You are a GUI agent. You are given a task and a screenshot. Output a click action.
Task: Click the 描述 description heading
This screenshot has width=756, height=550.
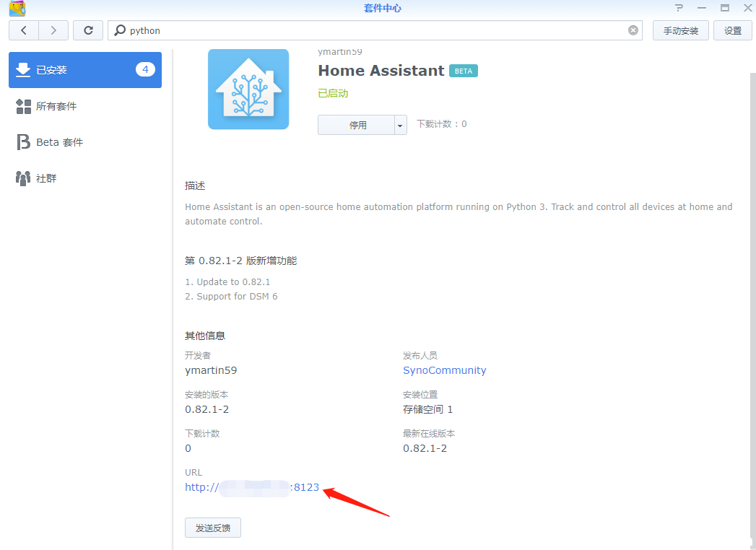click(x=195, y=185)
